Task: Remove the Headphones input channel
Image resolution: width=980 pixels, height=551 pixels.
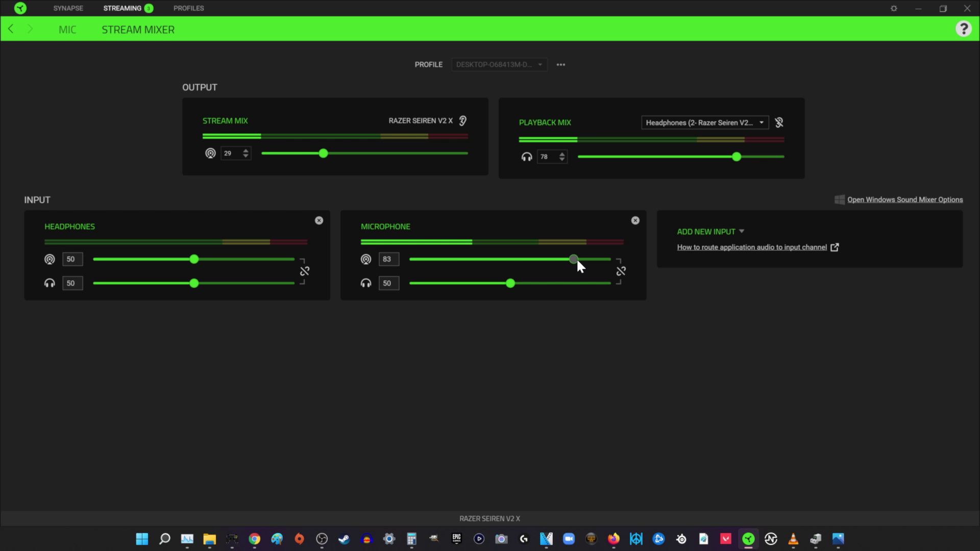Action: [319, 220]
